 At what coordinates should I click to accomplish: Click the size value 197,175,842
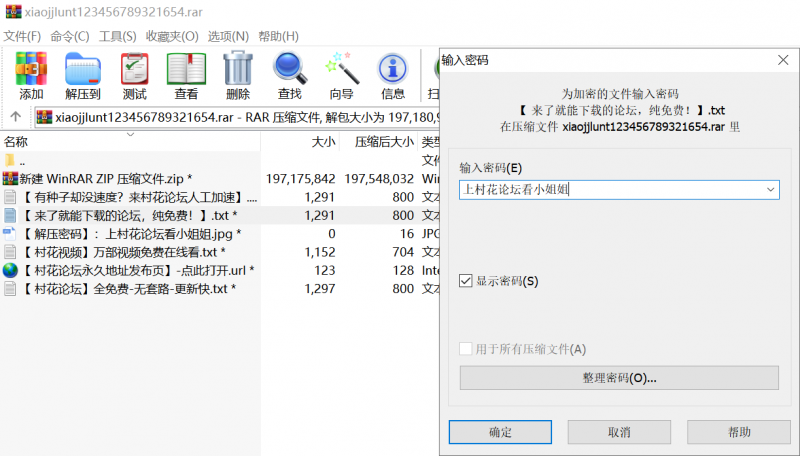click(301, 179)
